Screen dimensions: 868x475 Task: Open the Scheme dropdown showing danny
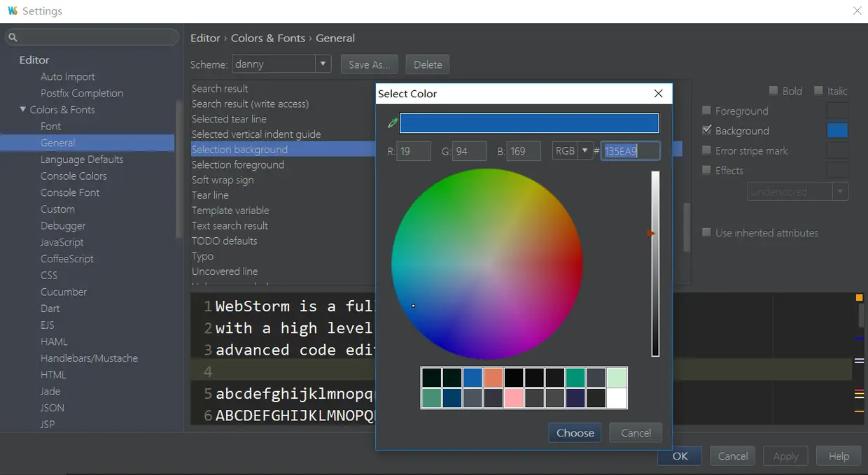click(x=281, y=64)
